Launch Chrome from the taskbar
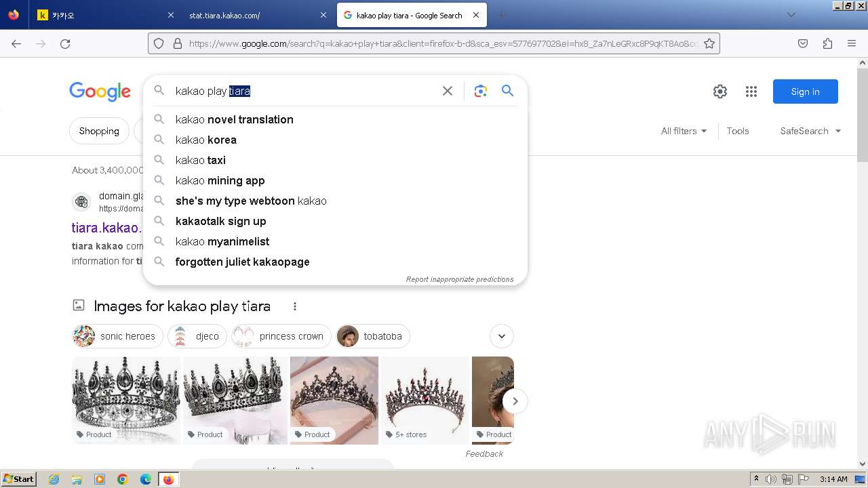868x488 pixels. (x=123, y=479)
